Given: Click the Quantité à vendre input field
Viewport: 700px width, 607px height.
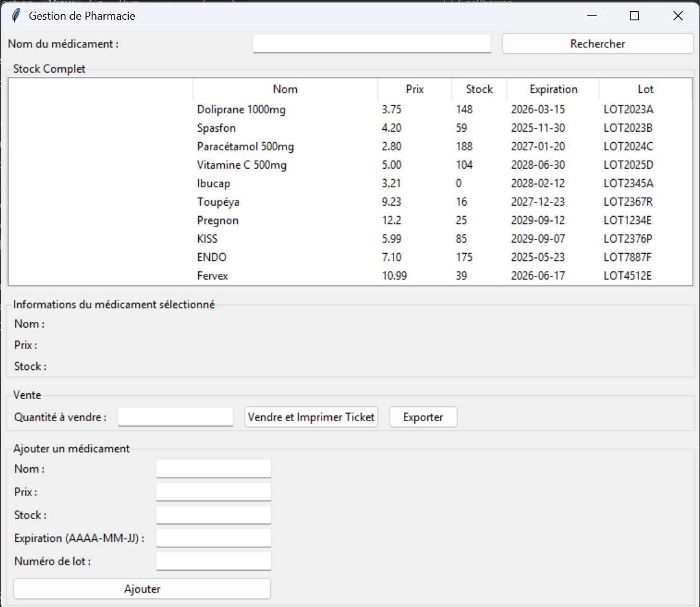Looking at the screenshot, I should pos(175,417).
